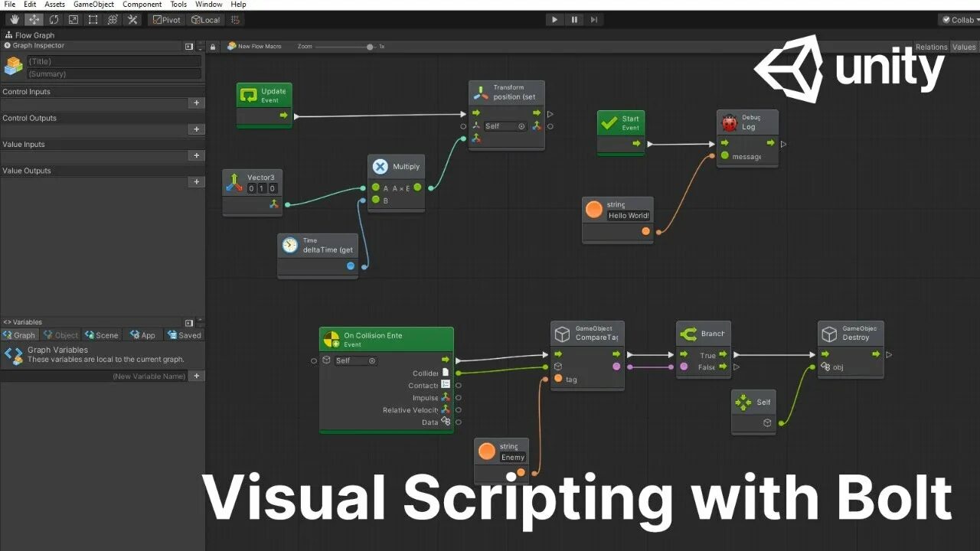Click the Step frame button
980x551 pixels.
pos(594,20)
